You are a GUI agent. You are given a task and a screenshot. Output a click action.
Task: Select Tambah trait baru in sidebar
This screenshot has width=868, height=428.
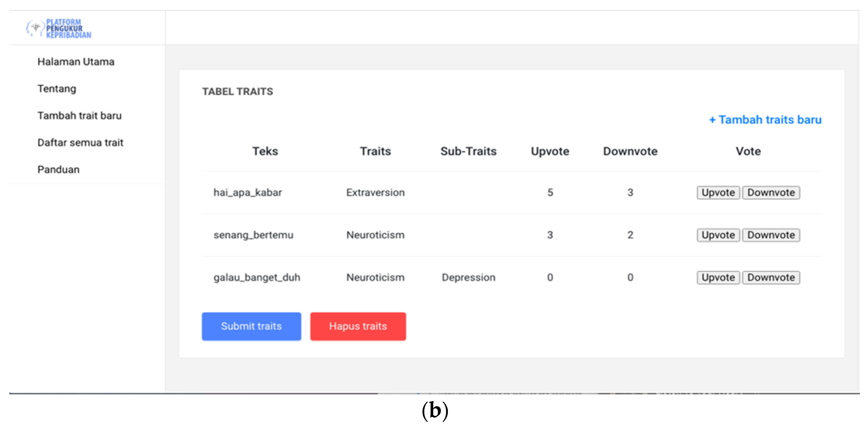point(79,116)
